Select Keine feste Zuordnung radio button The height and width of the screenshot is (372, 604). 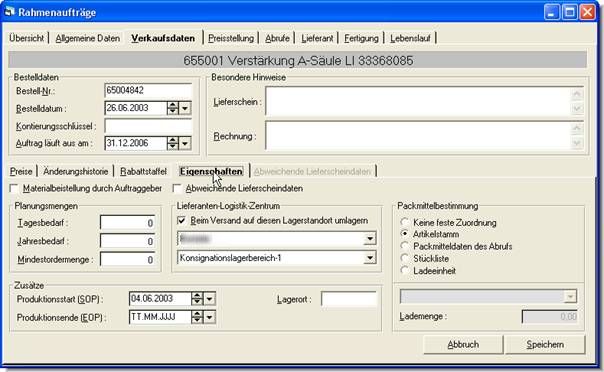(404, 222)
